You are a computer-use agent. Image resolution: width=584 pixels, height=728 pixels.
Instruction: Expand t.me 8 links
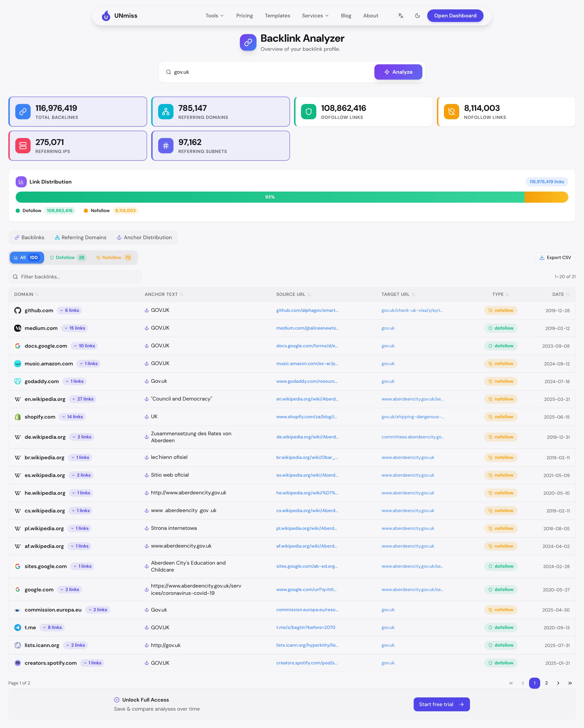52,627
